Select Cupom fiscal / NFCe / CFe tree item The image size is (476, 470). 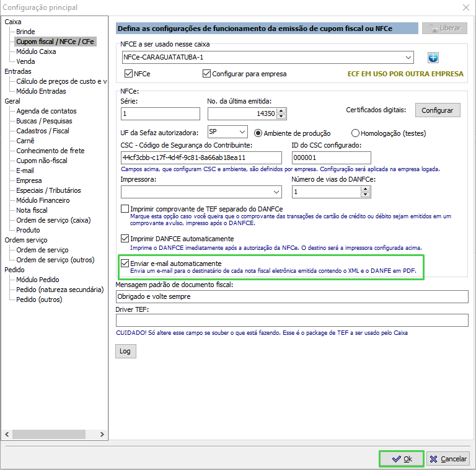click(x=55, y=42)
